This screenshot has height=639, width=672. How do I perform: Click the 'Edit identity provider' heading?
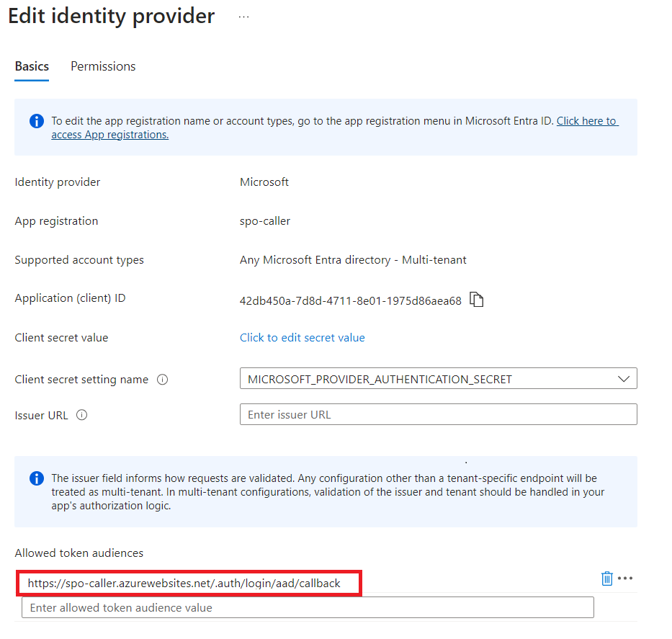tap(112, 17)
